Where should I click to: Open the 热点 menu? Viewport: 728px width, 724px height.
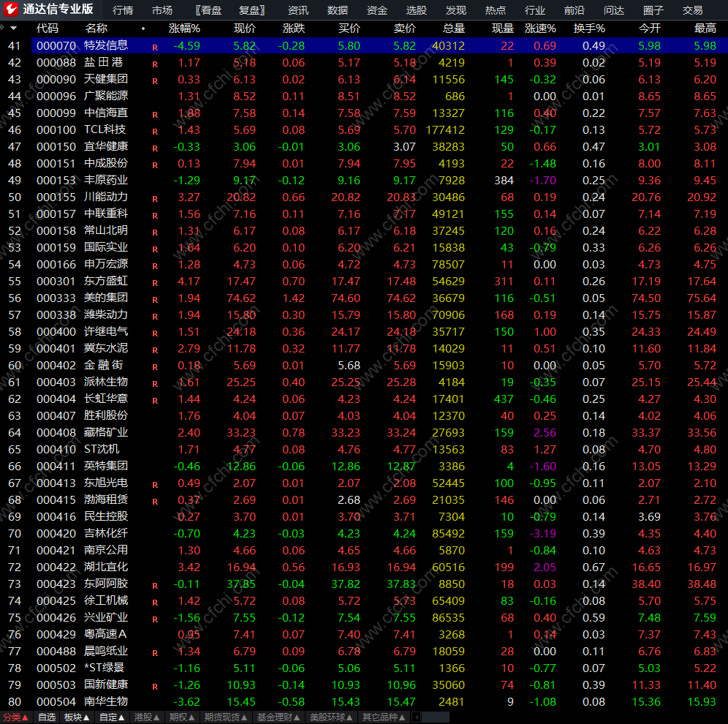(495, 10)
